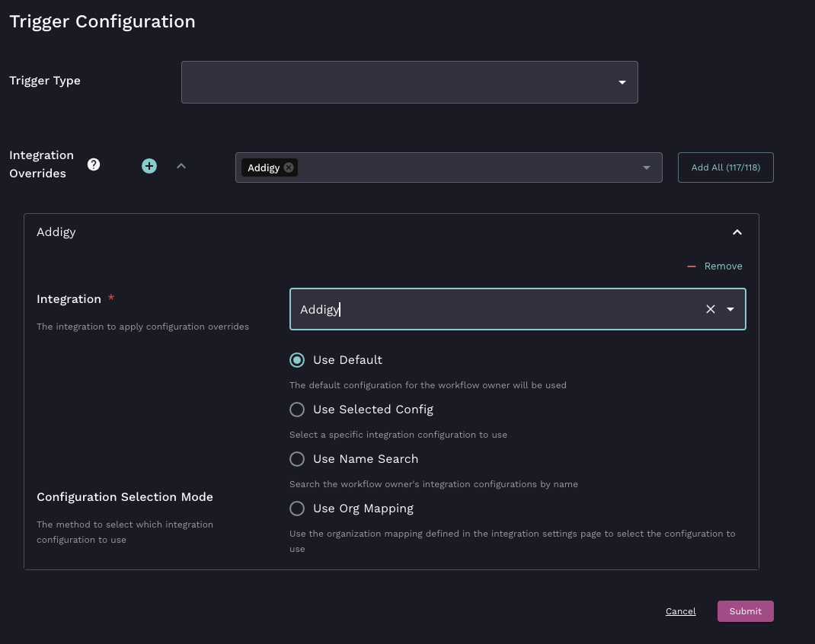This screenshot has width=815, height=644.
Task: Click the red minus Remove icon
Action: [x=692, y=266]
